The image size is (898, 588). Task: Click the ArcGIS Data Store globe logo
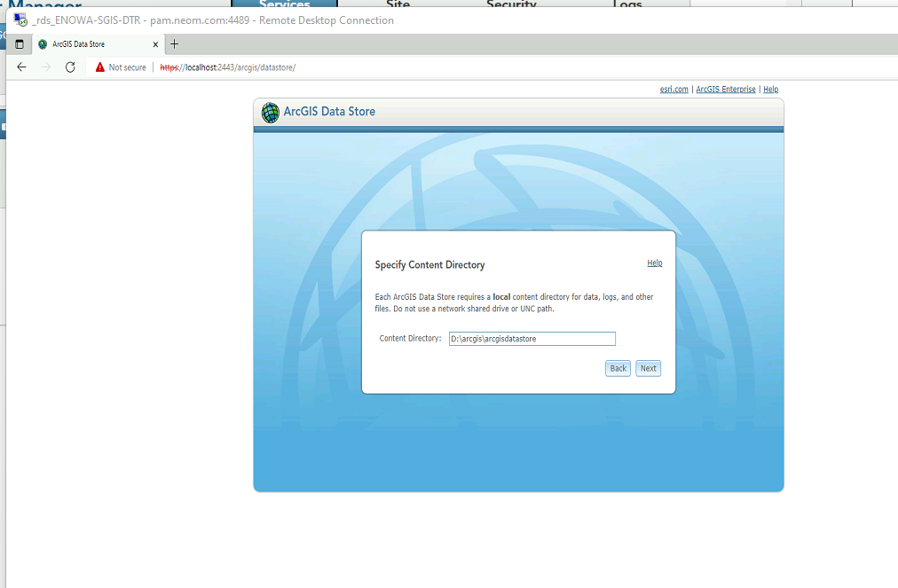click(x=271, y=113)
